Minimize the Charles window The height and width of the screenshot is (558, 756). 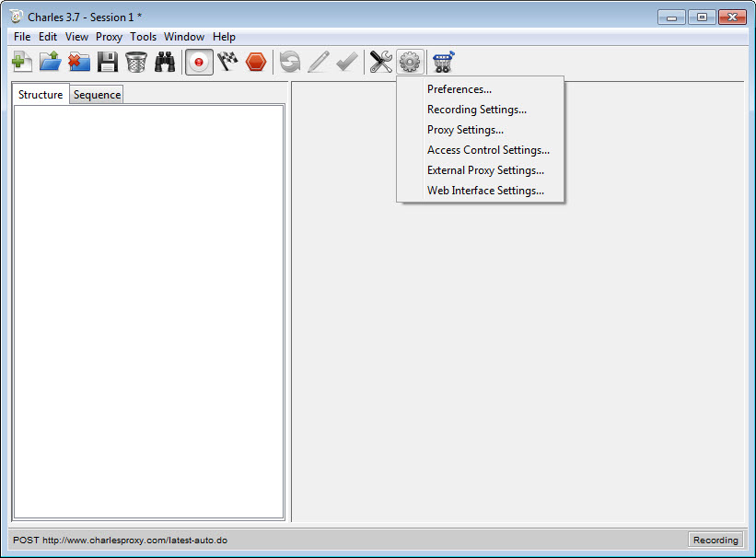tap(671, 17)
